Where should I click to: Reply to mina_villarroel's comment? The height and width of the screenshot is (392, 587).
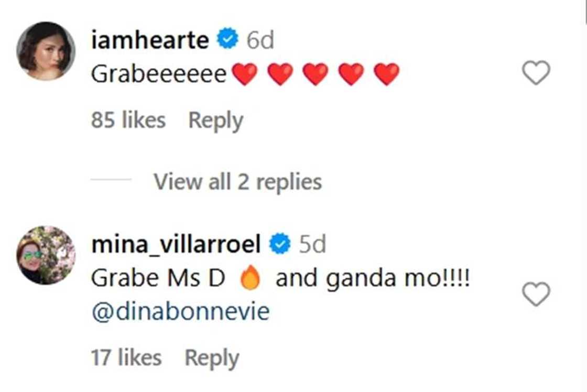pos(212,358)
